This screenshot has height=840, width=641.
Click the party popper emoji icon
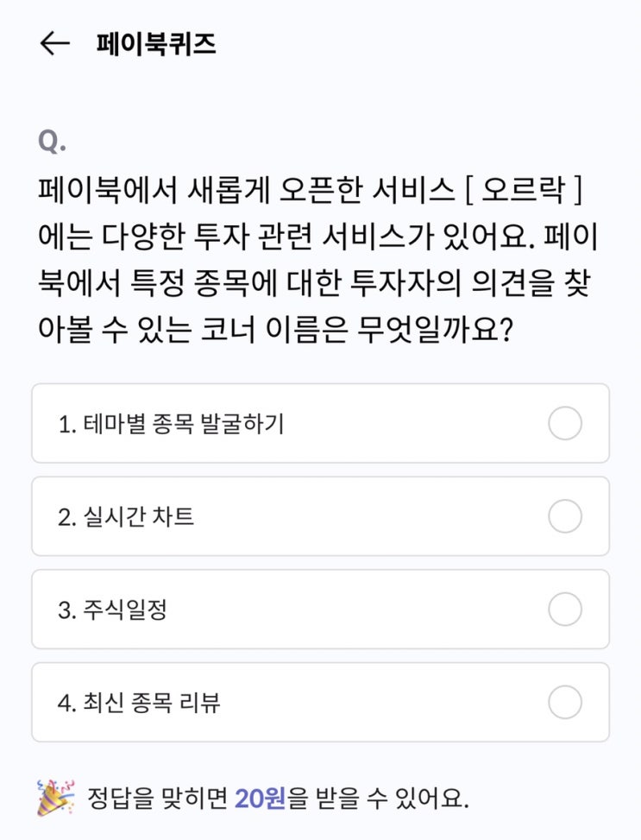56,797
